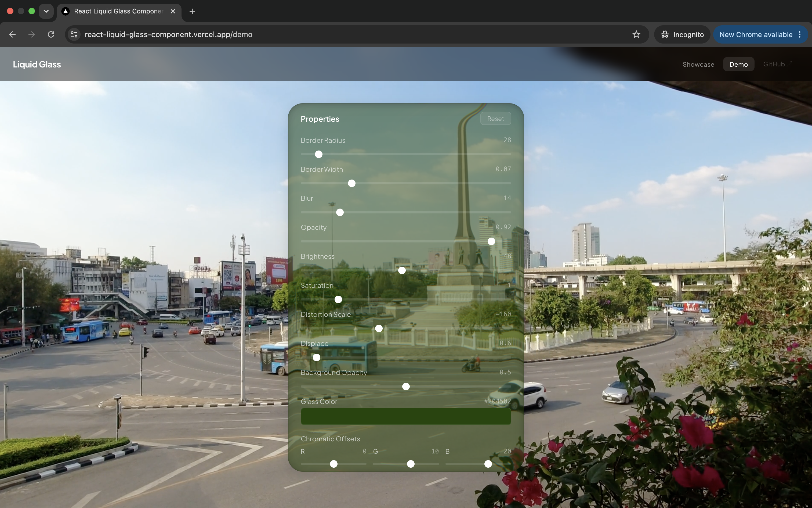Click the Displace slider handle

click(x=316, y=357)
